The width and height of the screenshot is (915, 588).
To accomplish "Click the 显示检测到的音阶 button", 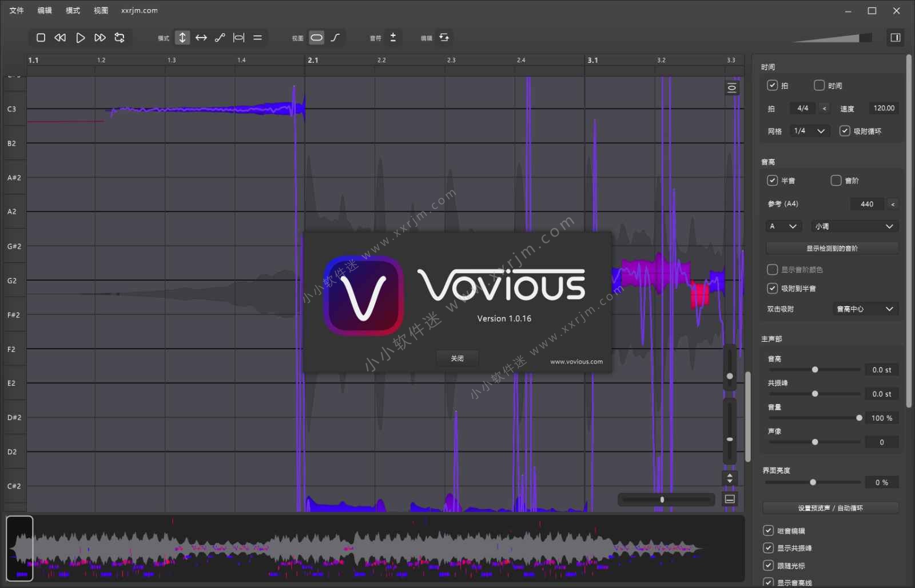I will [x=832, y=249].
